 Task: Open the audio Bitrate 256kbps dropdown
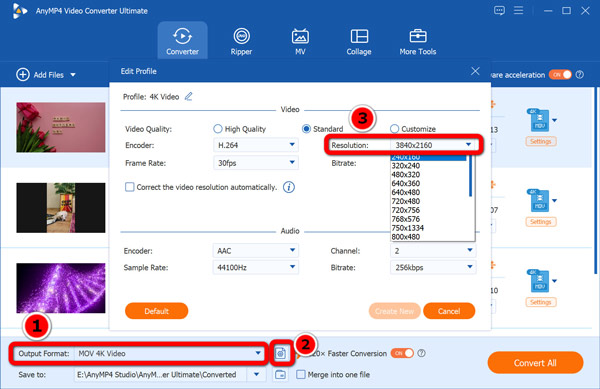coord(433,267)
